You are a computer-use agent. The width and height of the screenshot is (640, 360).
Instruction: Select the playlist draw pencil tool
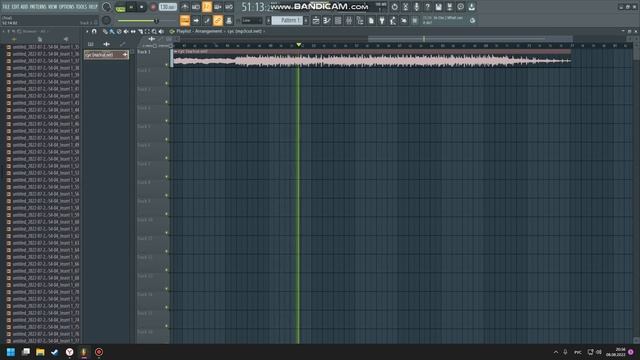click(105, 31)
